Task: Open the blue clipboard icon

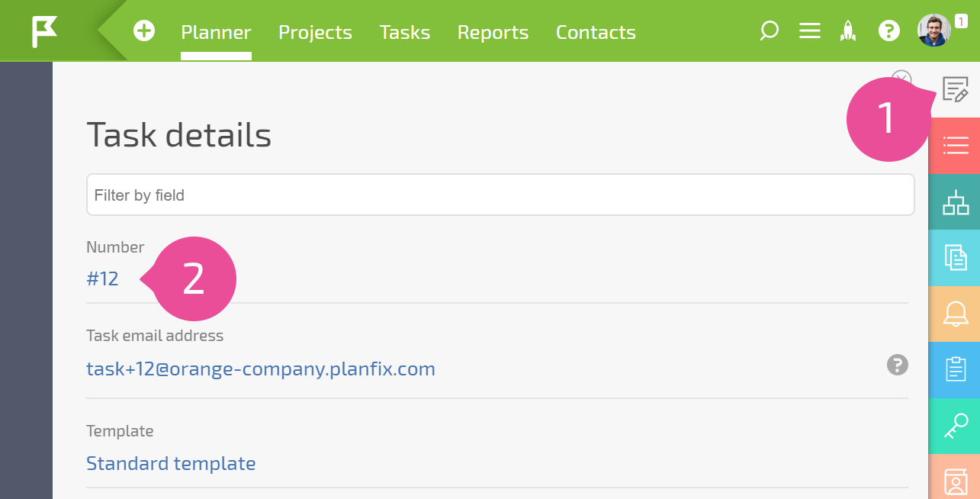Action: click(x=955, y=369)
